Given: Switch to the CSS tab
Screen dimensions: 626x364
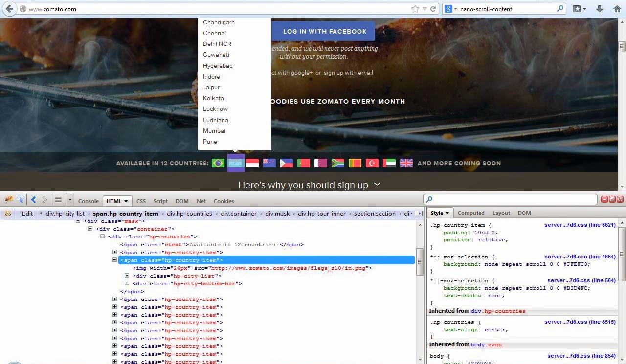Looking at the screenshot, I should (x=141, y=201).
